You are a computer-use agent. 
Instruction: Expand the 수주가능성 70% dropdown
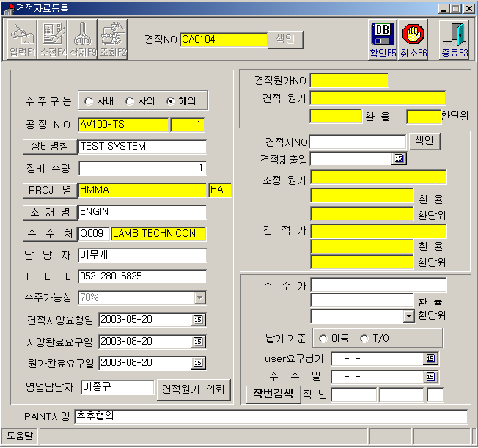[x=199, y=298]
